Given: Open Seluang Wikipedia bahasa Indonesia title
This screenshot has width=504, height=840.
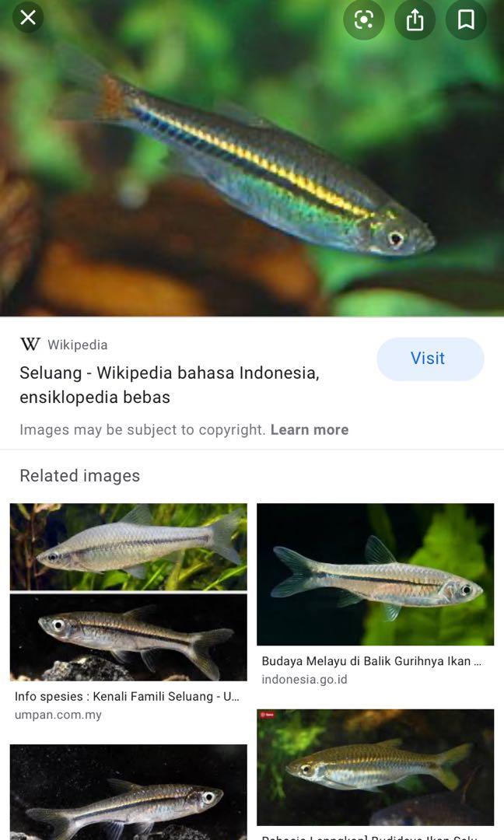Looking at the screenshot, I should pos(170,385).
